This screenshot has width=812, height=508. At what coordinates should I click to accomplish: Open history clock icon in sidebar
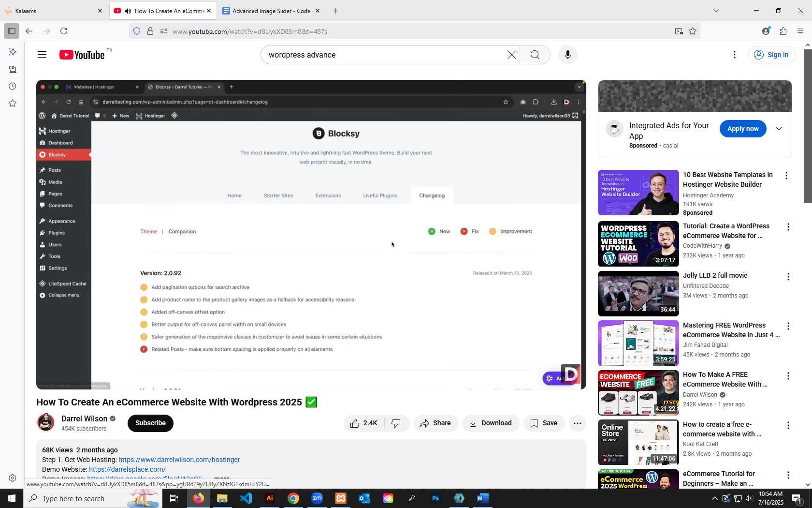[13, 86]
